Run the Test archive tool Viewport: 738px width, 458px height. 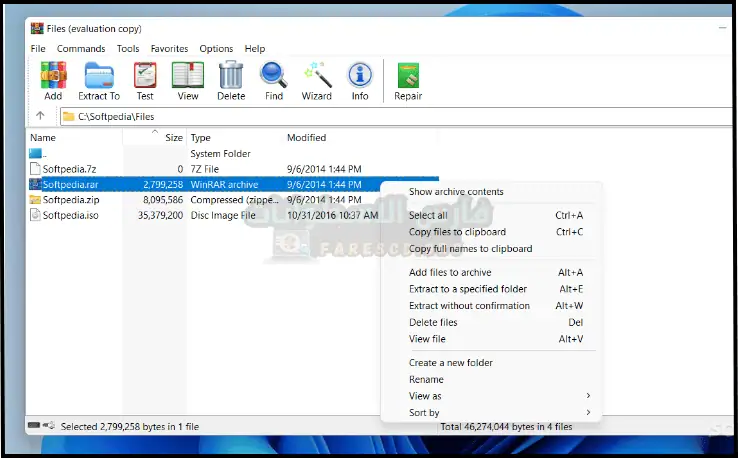click(145, 80)
